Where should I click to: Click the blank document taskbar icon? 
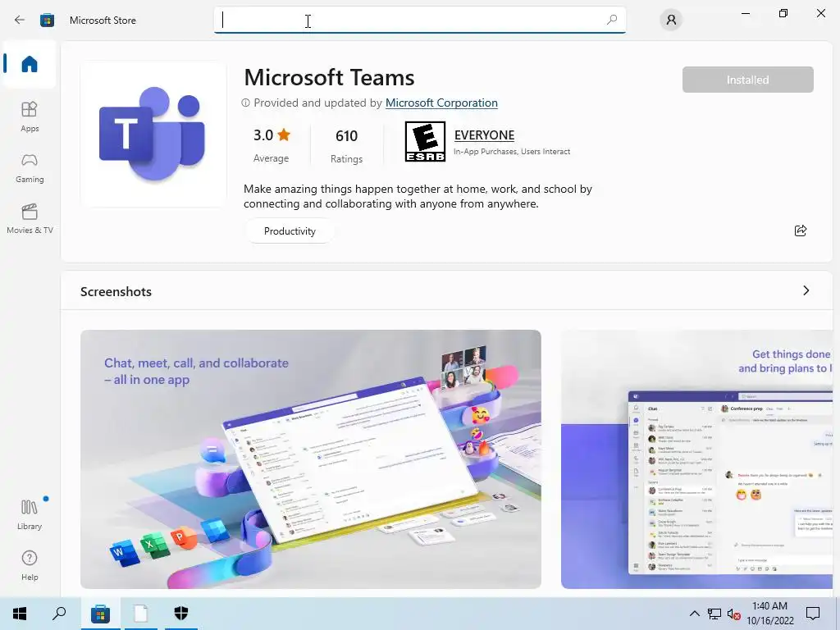[141, 614]
